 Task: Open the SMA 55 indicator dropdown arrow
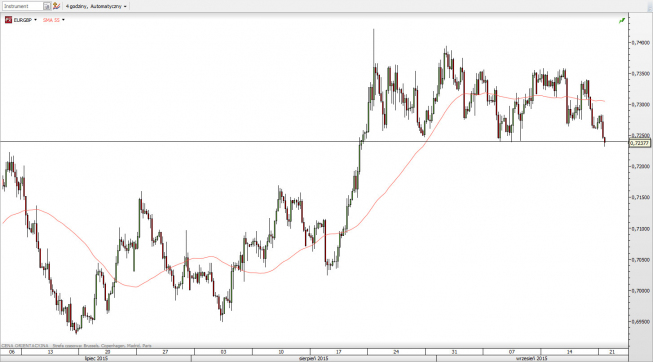(x=63, y=20)
